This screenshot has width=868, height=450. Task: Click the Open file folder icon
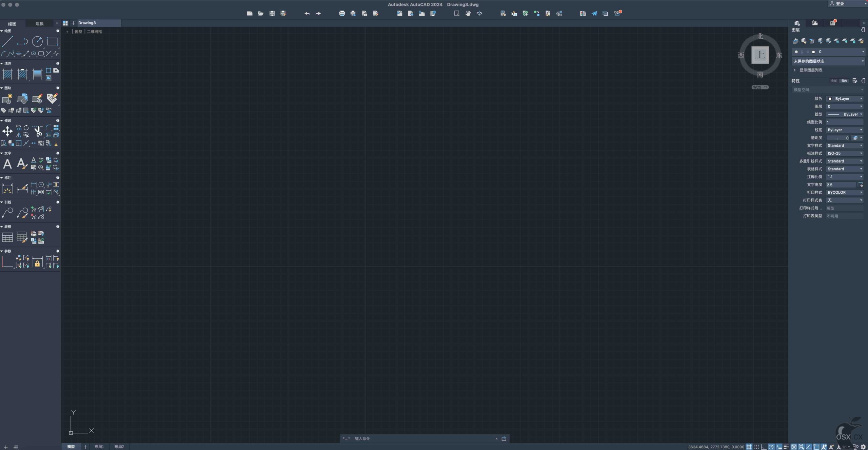tap(261, 14)
